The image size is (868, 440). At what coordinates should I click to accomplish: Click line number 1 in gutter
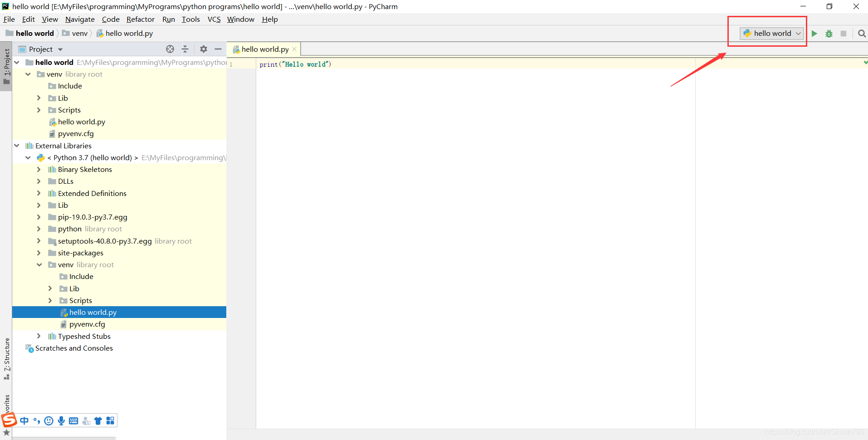point(231,64)
